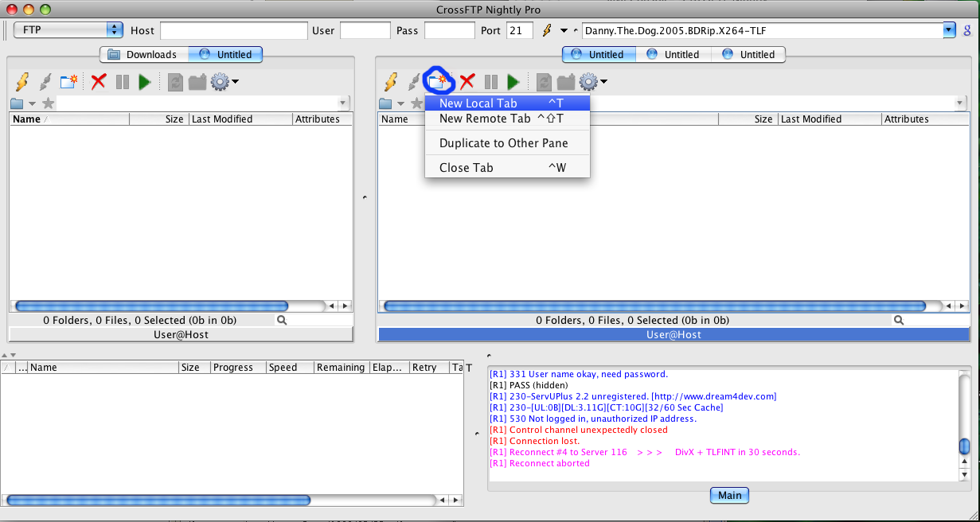
Task: Open the right pane gear dropdown arrow
Action: pos(603,82)
